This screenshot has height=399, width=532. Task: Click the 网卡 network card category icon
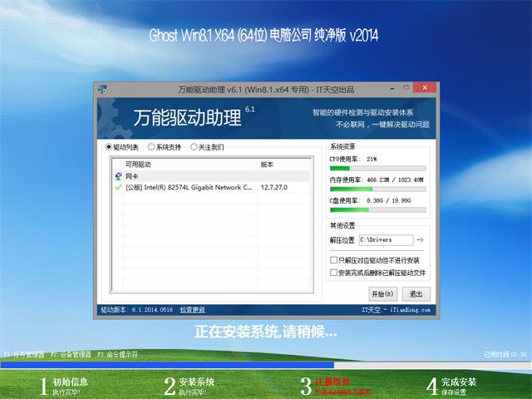point(117,176)
